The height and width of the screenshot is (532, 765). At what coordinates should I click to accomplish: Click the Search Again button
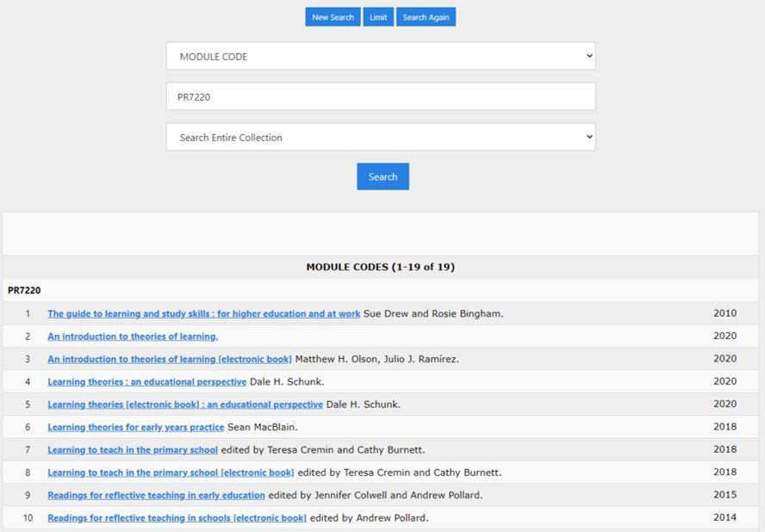point(426,16)
